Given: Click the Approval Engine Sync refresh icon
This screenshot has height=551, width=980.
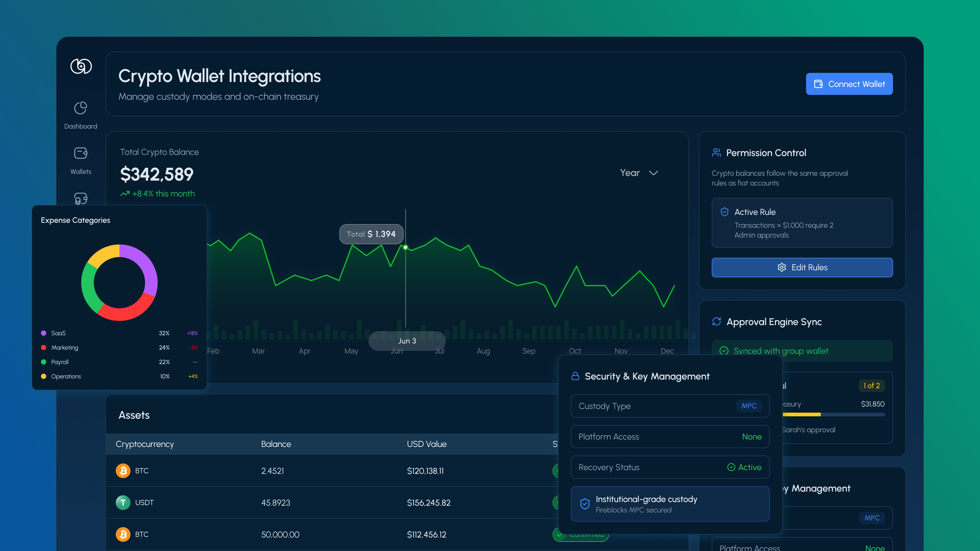Looking at the screenshot, I should pos(717,322).
